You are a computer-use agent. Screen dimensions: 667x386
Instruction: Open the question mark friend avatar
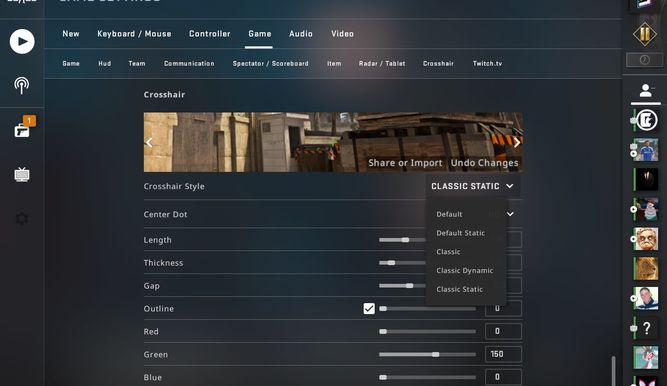click(x=646, y=328)
